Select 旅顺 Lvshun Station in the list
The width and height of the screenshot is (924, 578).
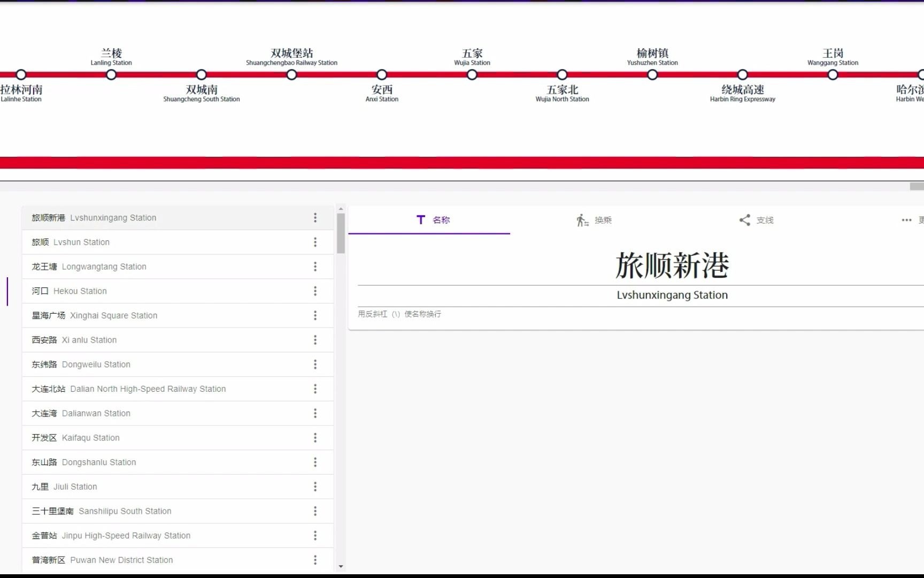[x=178, y=242]
